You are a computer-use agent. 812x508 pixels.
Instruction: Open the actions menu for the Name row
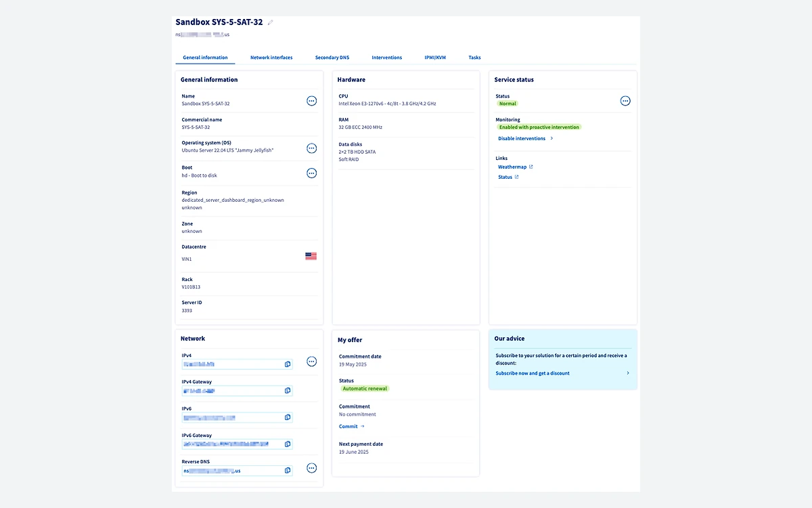pos(311,101)
